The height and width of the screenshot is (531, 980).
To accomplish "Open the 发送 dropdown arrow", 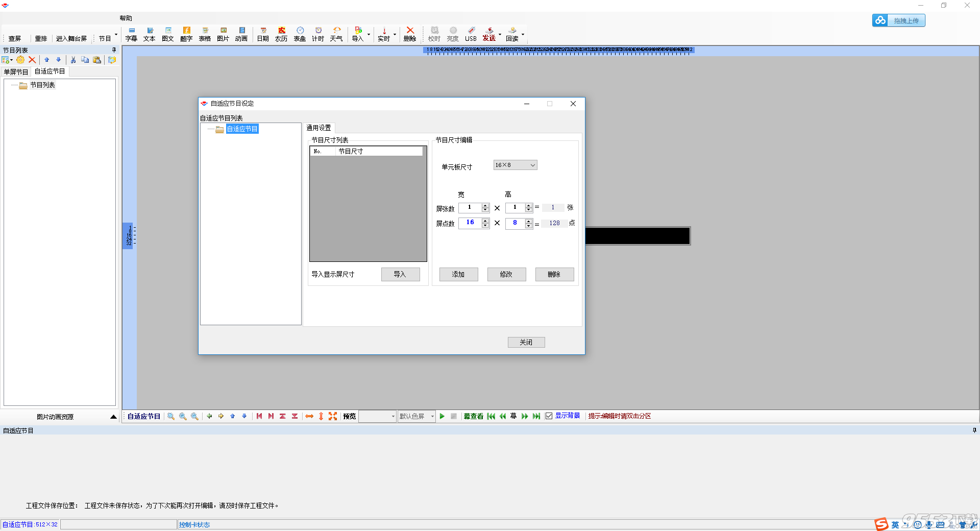I will click(500, 35).
